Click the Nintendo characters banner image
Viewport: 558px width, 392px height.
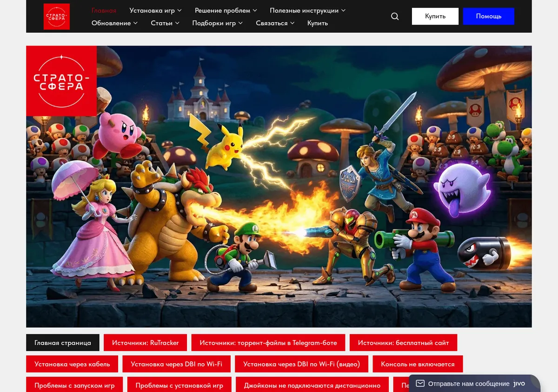coord(279,187)
